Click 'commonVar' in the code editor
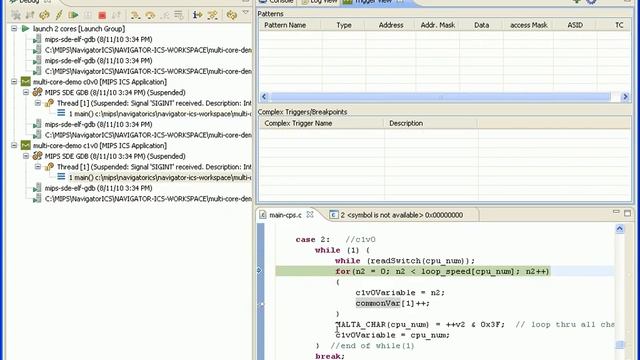The height and width of the screenshot is (360, 640). (x=378, y=303)
